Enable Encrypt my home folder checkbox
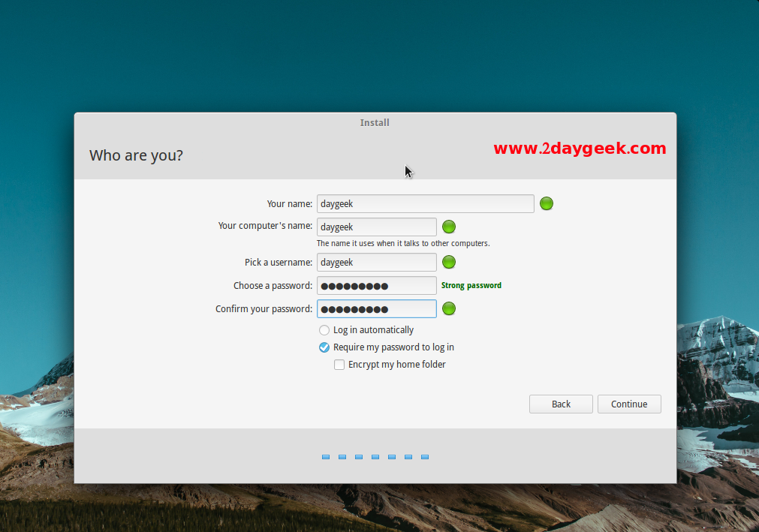Image resolution: width=759 pixels, height=532 pixels. [x=339, y=365]
